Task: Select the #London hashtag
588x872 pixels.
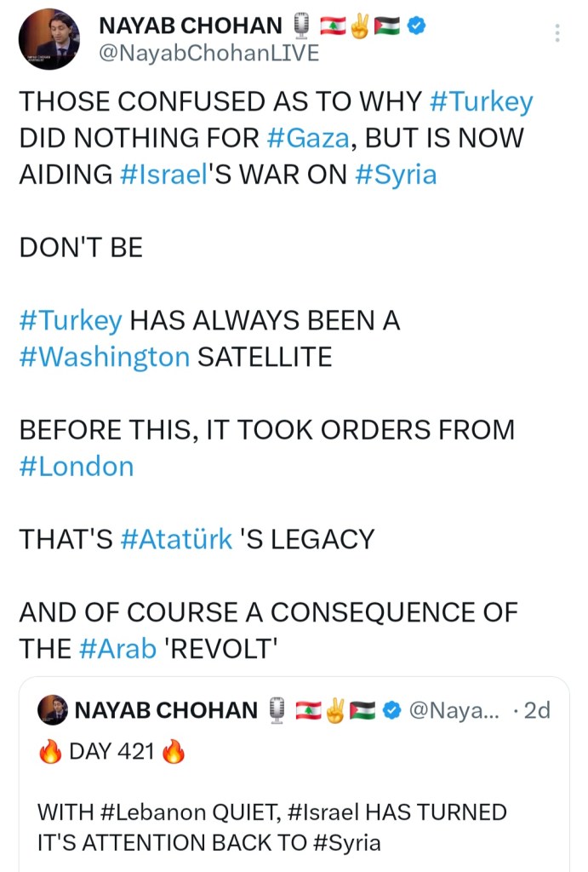Action: (x=77, y=466)
